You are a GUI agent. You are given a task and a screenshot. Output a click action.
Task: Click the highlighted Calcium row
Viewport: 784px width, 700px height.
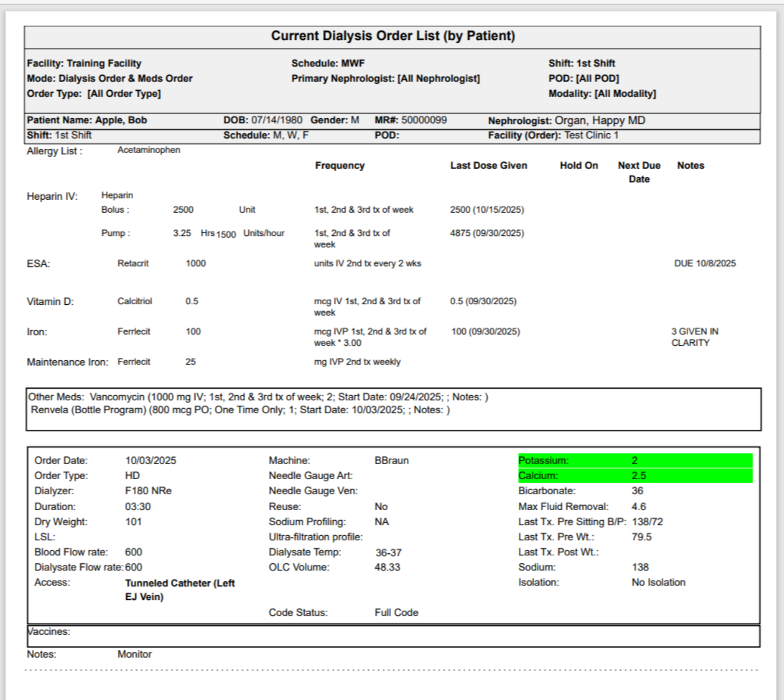(635, 475)
